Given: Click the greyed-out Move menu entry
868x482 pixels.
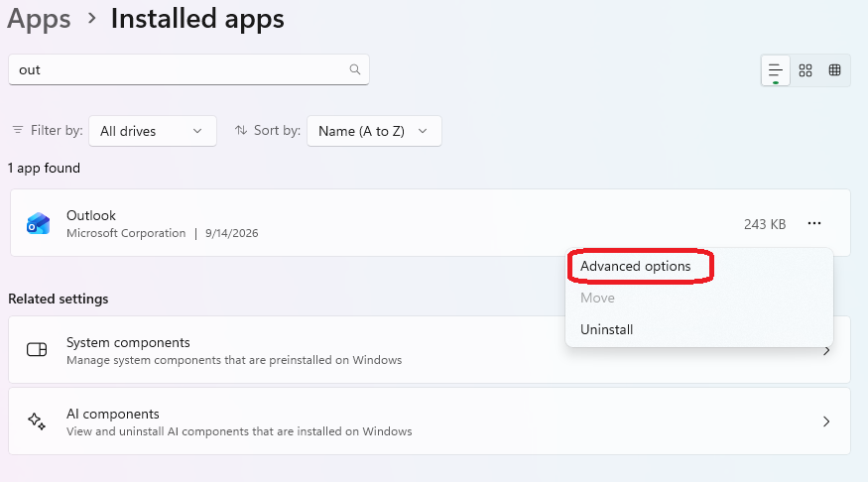Looking at the screenshot, I should pyautogui.click(x=597, y=298).
